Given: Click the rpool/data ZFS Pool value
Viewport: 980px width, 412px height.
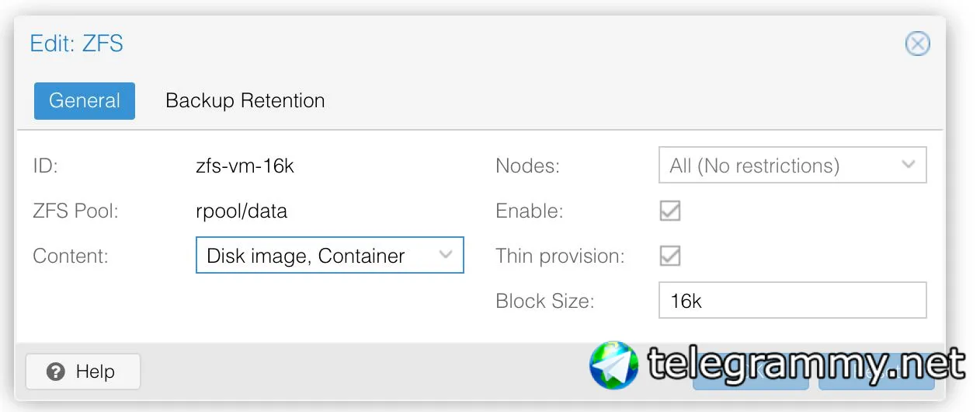Looking at the screenshot, I should [x=242, y=211].
